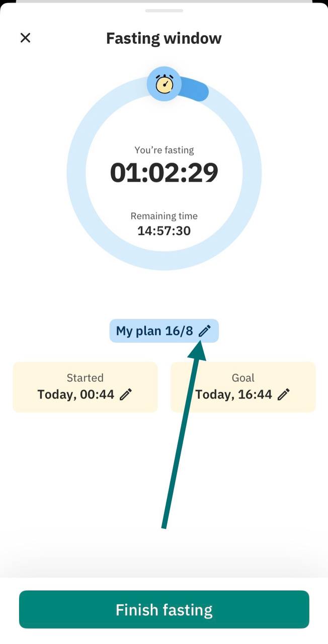Finish fasting with the green button
This screenshot has height=644, width=328.
[x=164, y=609]
